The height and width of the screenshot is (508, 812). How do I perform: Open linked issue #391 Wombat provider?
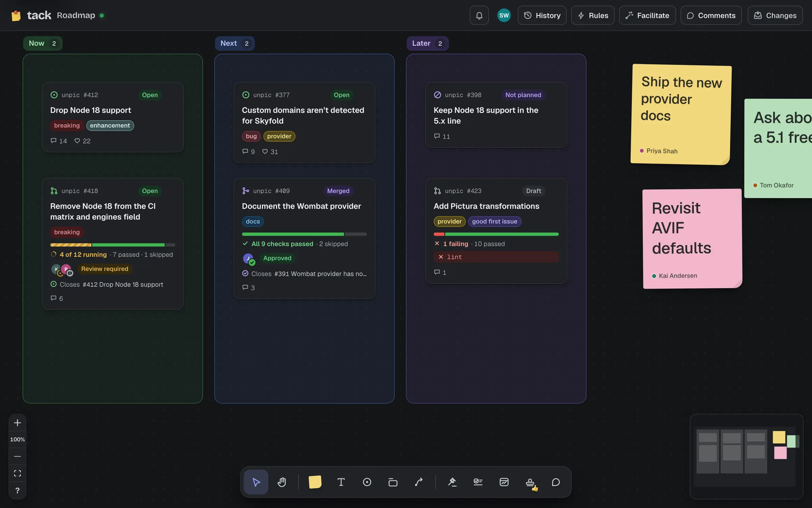tap(320, 274)
